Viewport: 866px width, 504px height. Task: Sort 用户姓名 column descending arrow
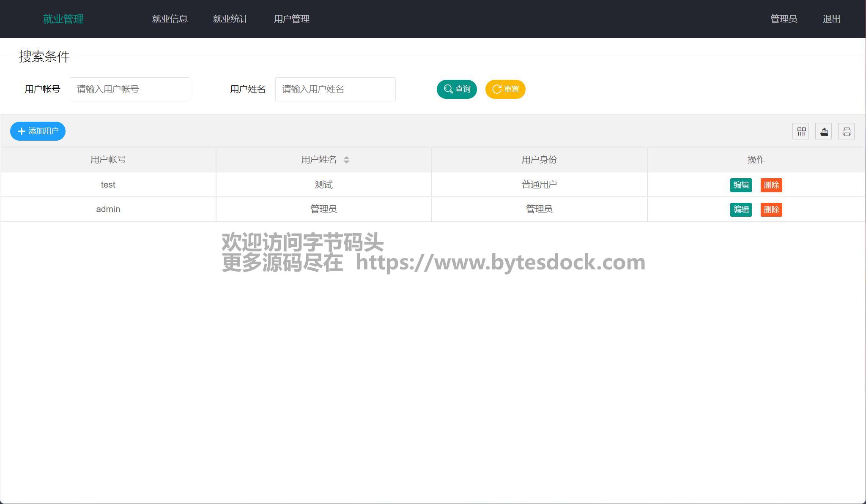click(x=346, y=162)
